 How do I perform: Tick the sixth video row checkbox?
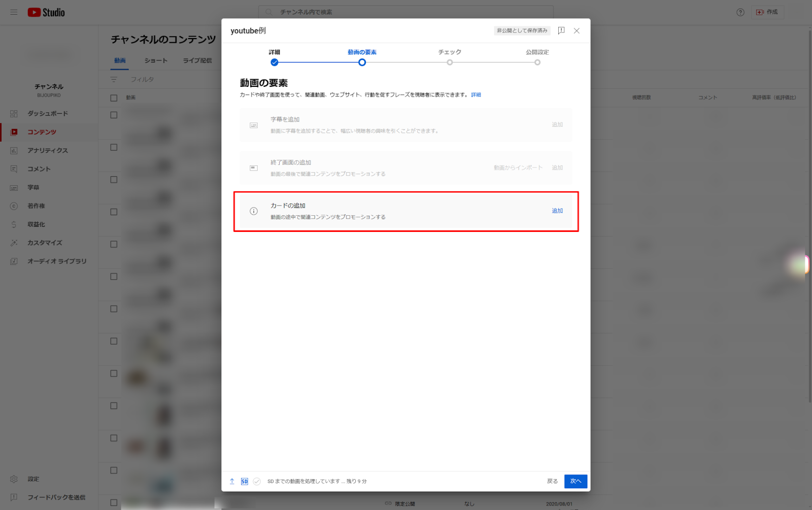click(114, 277)
